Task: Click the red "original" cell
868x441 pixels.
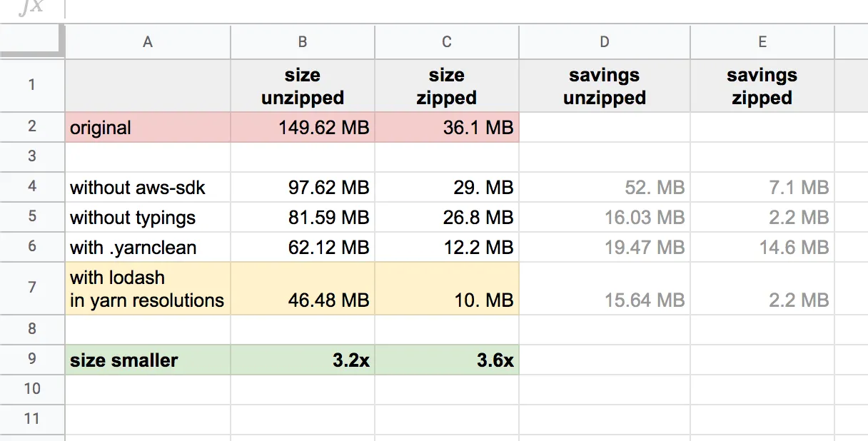Action: click(148, 128)
